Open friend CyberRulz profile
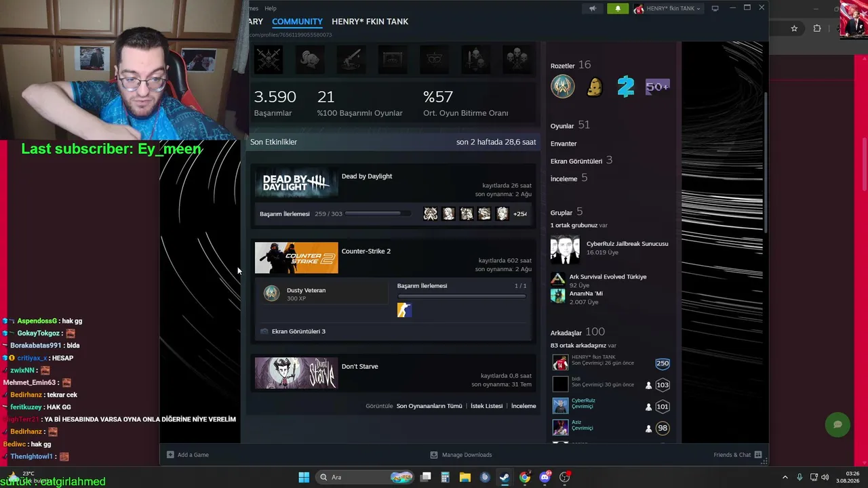868x488 pixels. click(x=583, y=401)
